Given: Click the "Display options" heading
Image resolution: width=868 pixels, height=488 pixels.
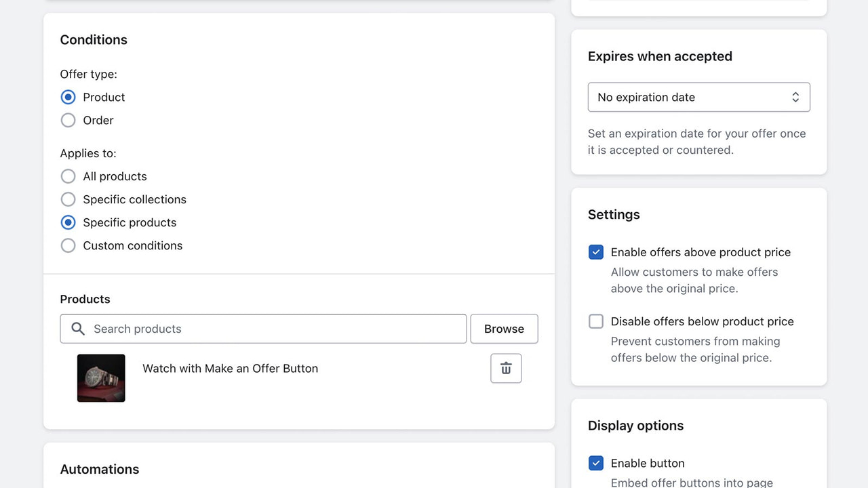Looking at the screenshot, I should tap(635, 425).
